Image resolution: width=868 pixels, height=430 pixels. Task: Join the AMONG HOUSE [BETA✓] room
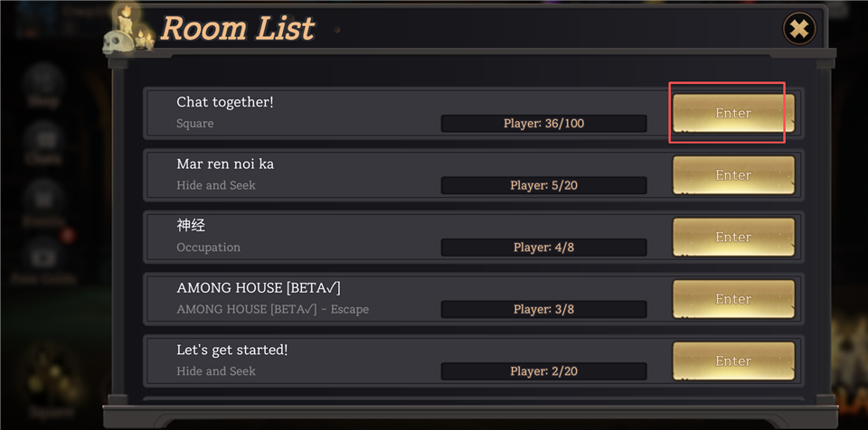pos(733,299)
